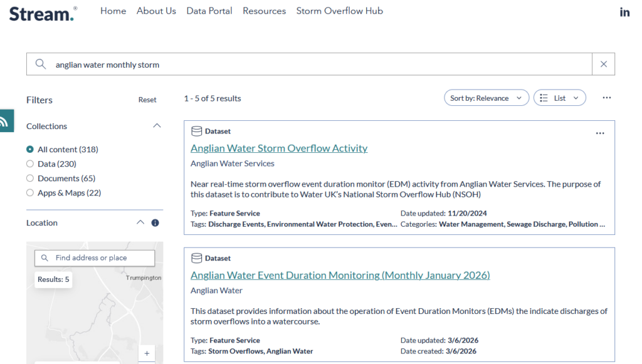Open more options beside List view
The width and height of the screenshot is (642, 364).
tap(606, 98)
